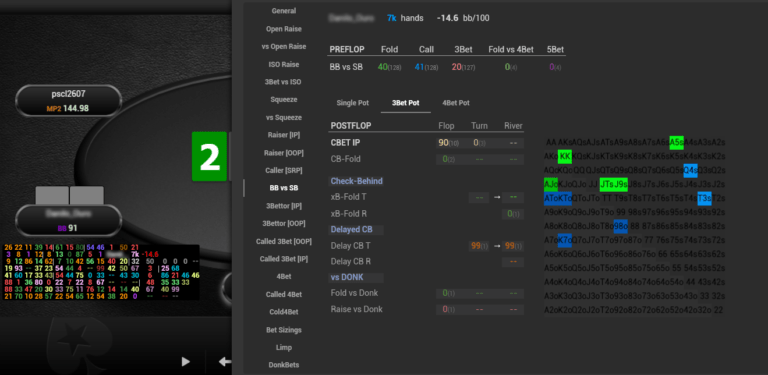This screenshot has height=375, width=768.
Task: Click the J9s highlighted hand cell
Action: click(621, 185)
